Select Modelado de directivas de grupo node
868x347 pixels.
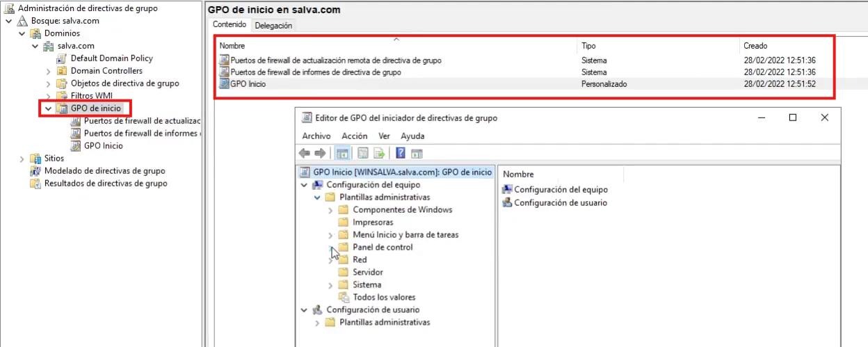point(104,171)
